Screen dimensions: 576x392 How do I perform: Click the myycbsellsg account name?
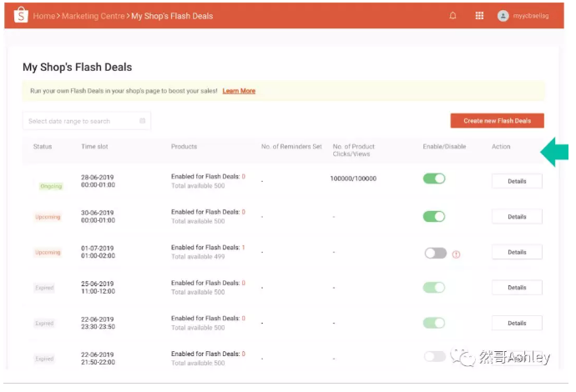[x=530, y=16]
